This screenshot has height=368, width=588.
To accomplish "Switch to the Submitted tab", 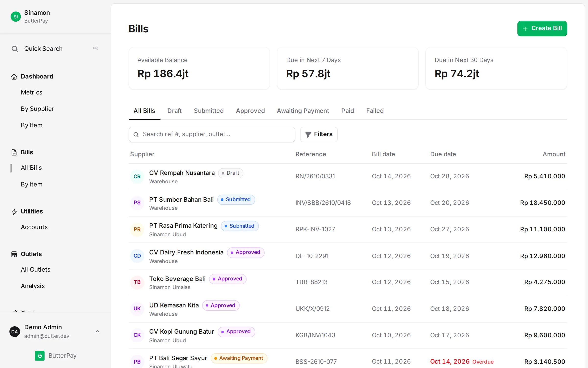I will pyautogui.click(x=209, y=111).
